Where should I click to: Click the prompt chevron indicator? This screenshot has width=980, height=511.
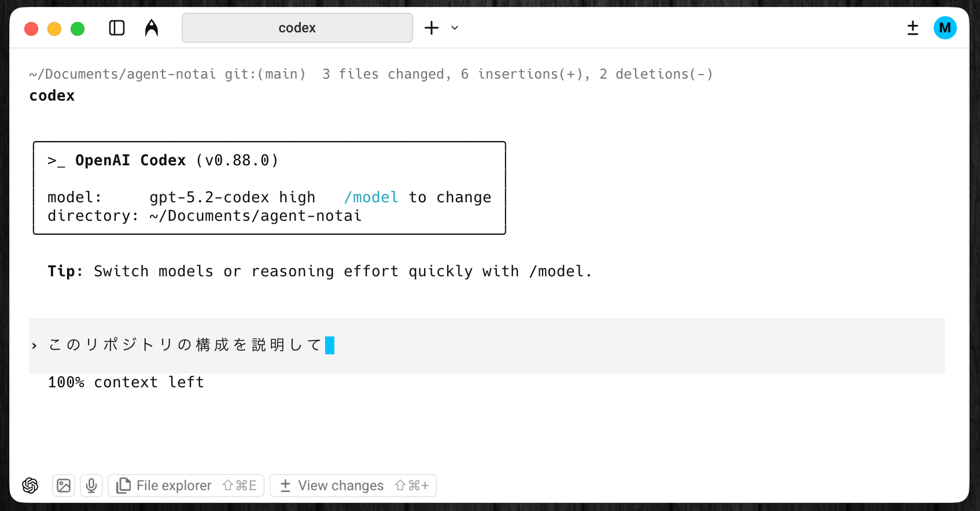point(35,346)
